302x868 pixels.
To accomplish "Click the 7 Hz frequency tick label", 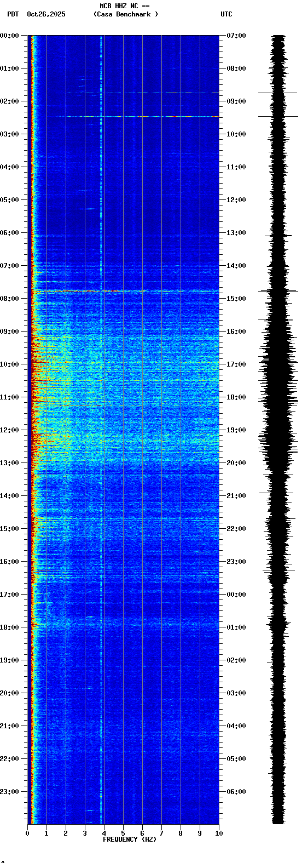I will [x=161, y=833].
